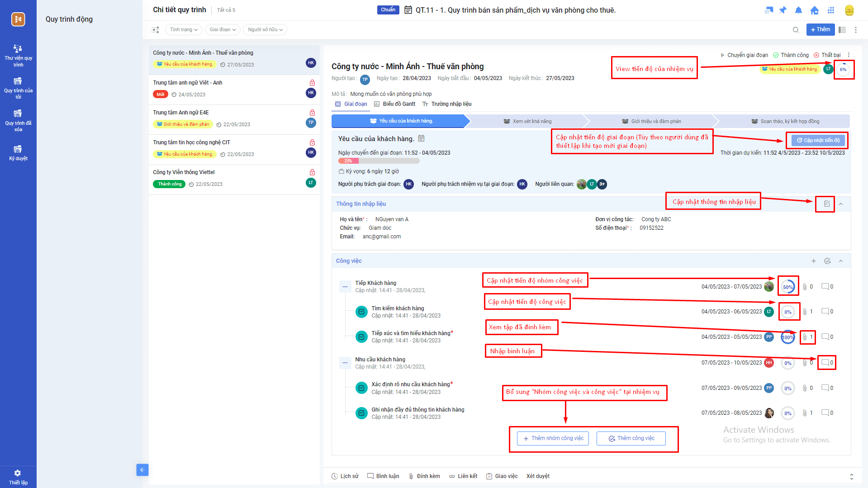Open comments of Ghi nhận đầy đủ thông tin
This screenshot has height=488, width=868.
(x=827, y=413)
